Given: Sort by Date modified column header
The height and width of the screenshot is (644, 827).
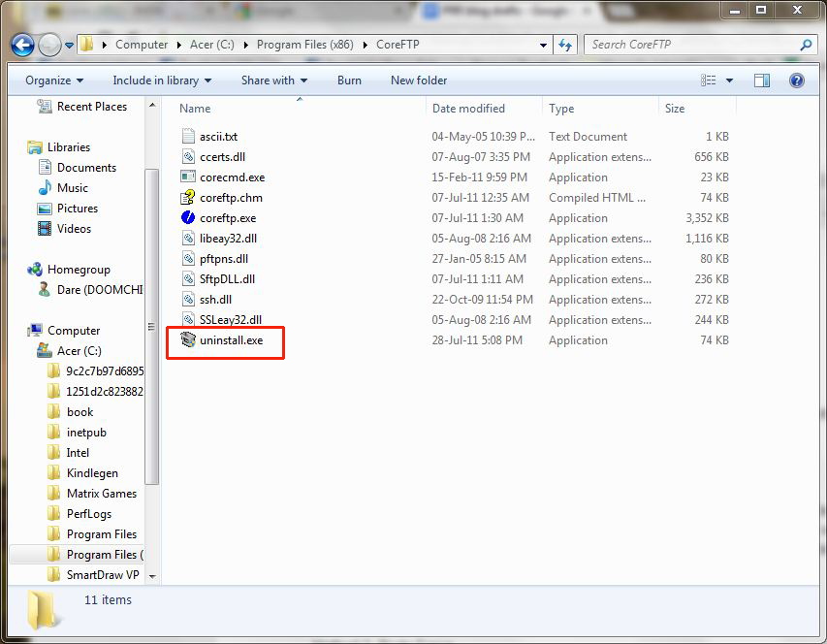Looking at the screenshot, I should (x=468, y=109).
